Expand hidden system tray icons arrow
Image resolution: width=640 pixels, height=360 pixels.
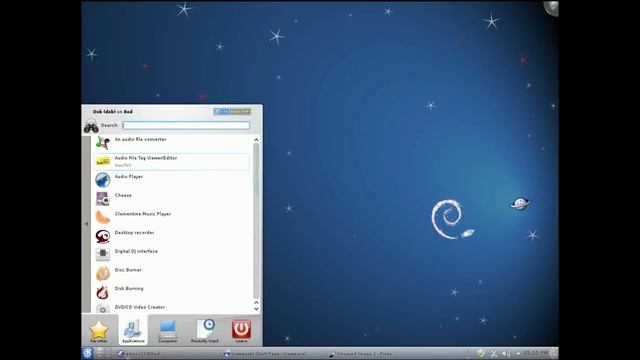[x=518, y=353]
